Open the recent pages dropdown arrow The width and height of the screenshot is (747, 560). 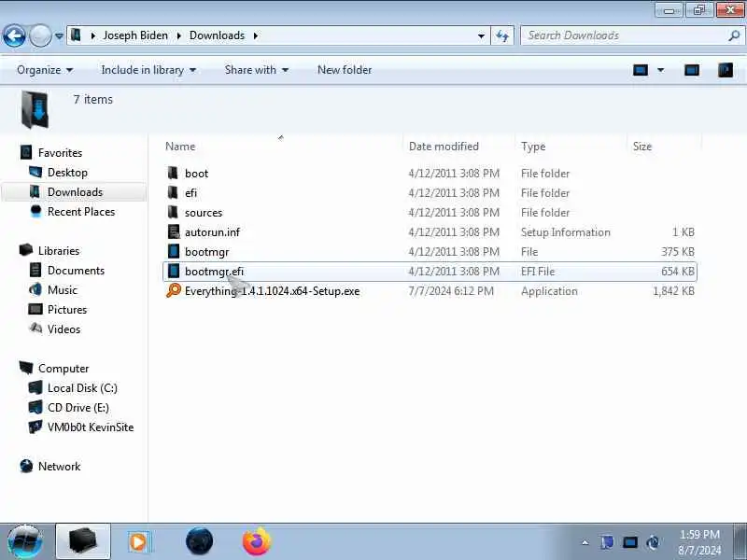(x=59, y=35)
